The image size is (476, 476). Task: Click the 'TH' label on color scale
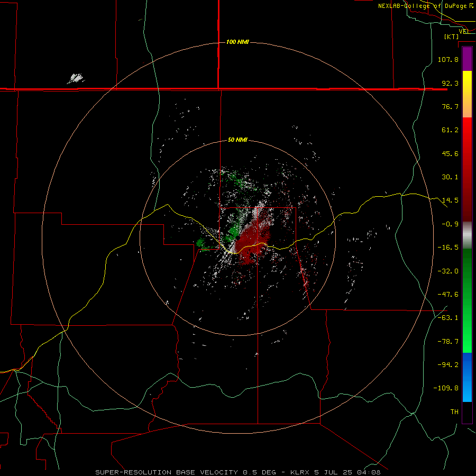click(x=454, y=412)
